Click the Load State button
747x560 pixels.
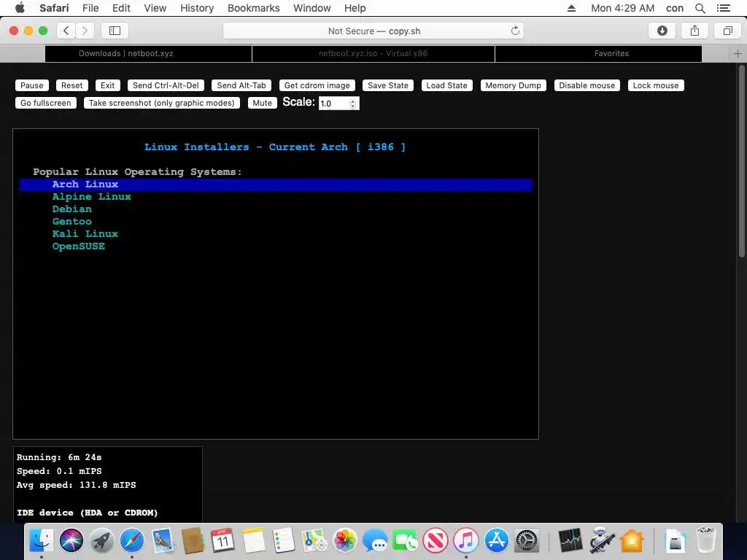tap(447, 85)
